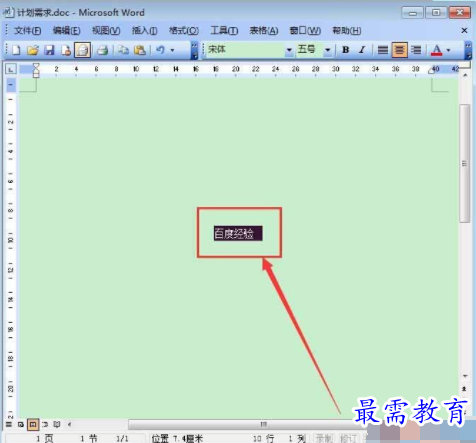
Task: Click the 1 页 status entry
Action: tap(45, 438)
